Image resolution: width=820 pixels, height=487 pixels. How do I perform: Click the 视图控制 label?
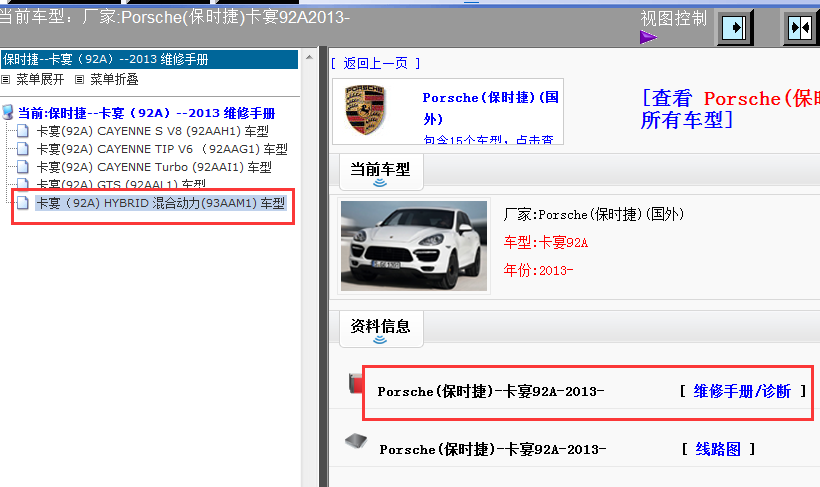pos(674,19)
